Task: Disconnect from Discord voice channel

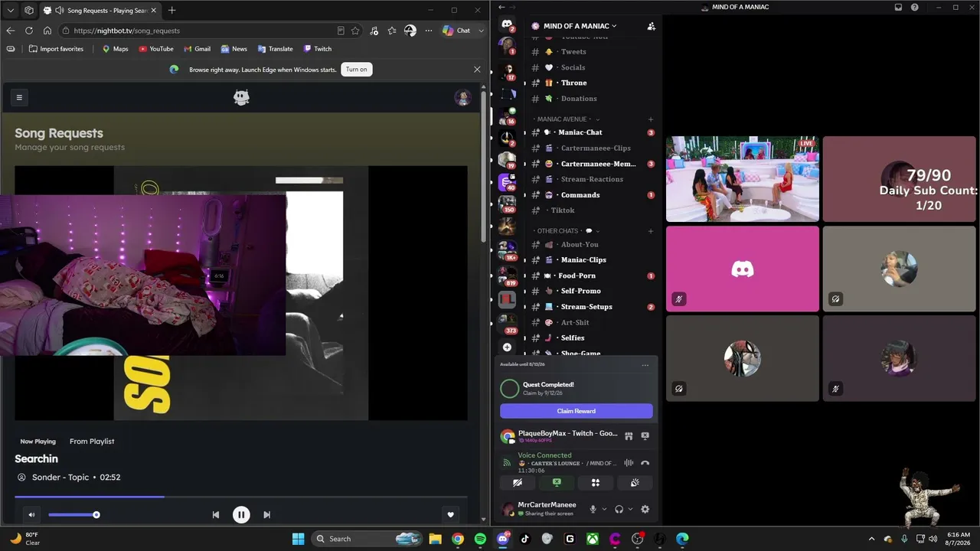Action: (x=645, y=463)
